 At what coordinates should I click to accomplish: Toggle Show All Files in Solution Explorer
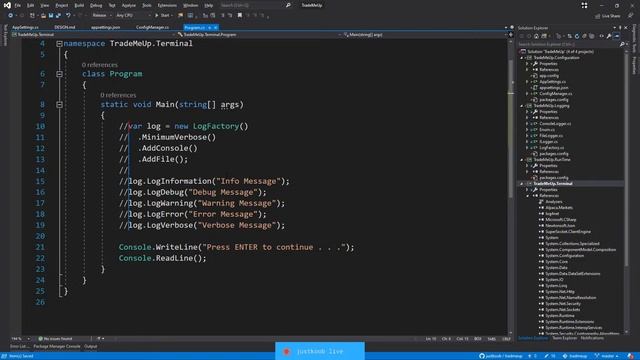click(x=592, y=36)
